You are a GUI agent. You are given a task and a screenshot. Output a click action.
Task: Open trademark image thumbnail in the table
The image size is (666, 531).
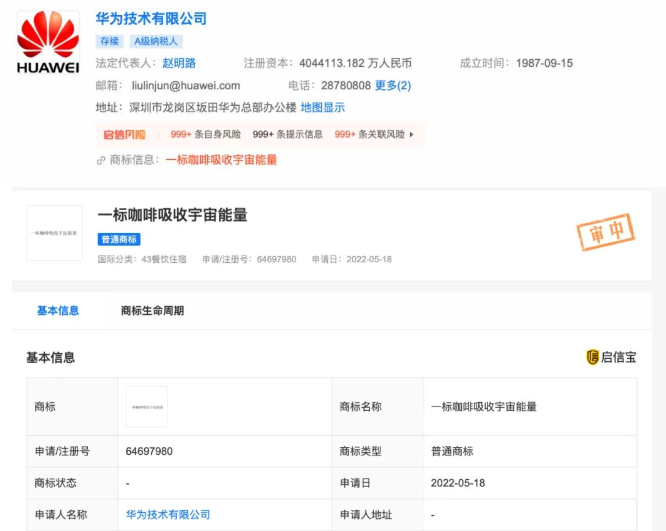(147, 407)
